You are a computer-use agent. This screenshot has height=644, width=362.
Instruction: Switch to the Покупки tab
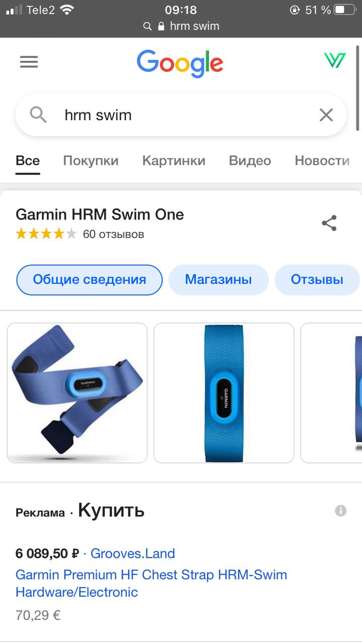point(91,160)
